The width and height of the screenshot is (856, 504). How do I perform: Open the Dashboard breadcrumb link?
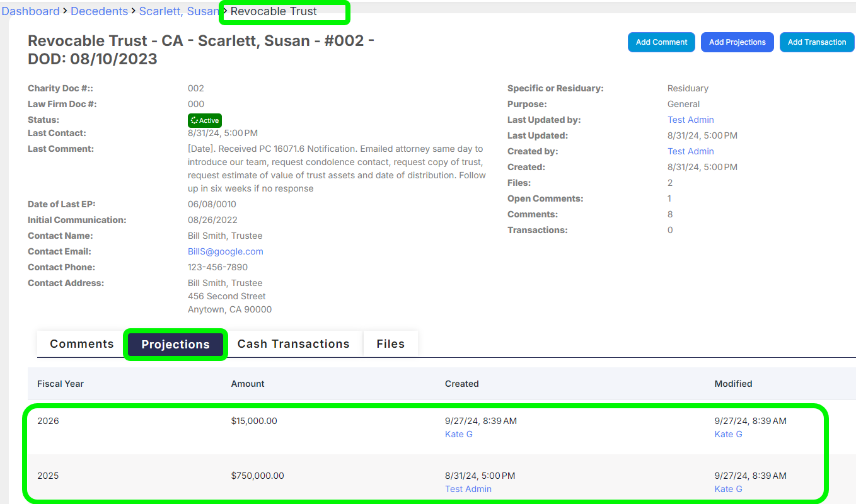click(30, 11)
